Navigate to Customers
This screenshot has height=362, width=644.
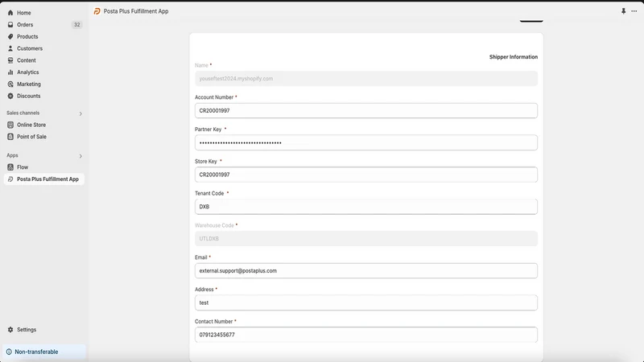tap(30, 48)
